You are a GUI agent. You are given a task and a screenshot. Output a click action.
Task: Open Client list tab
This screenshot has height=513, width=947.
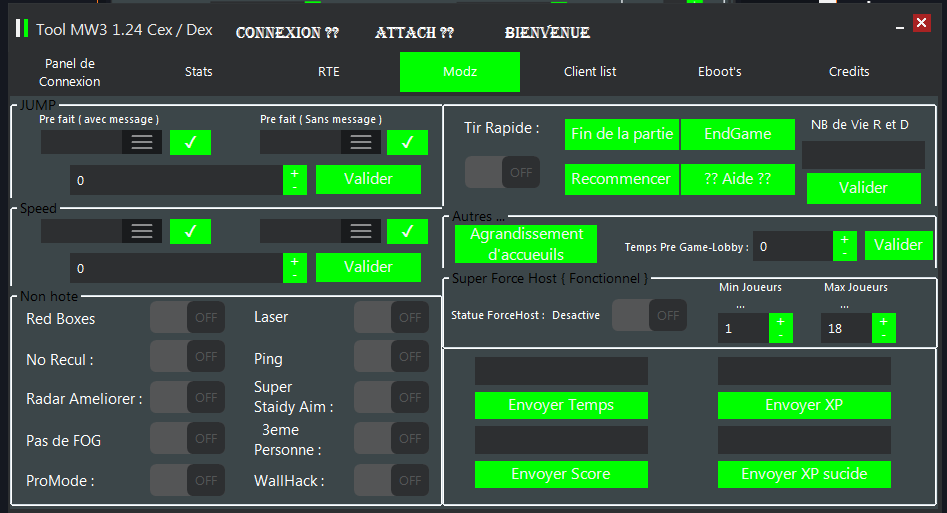pyautogui.click(x=590, y=72)
